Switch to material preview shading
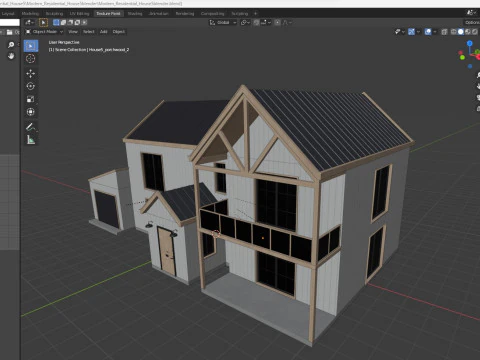480x360 pixels. (x=468, y=32)
